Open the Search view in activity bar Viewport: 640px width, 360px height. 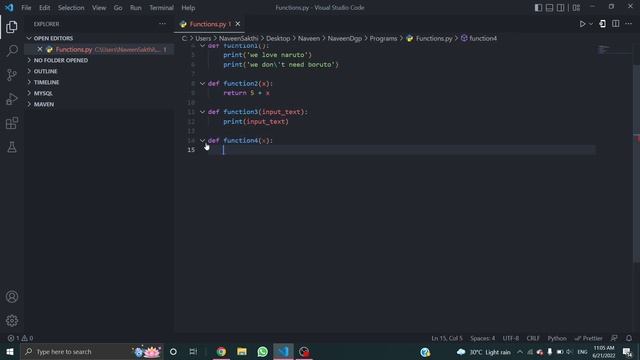12,51
